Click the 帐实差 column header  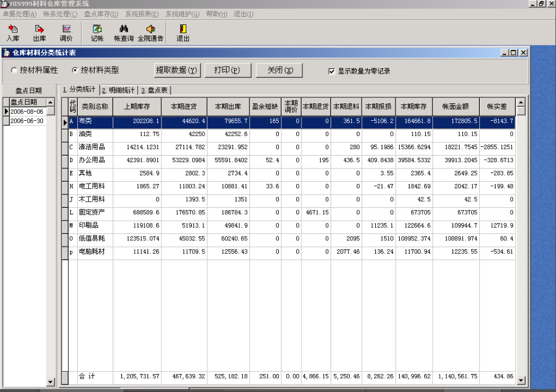coord(497,107)
